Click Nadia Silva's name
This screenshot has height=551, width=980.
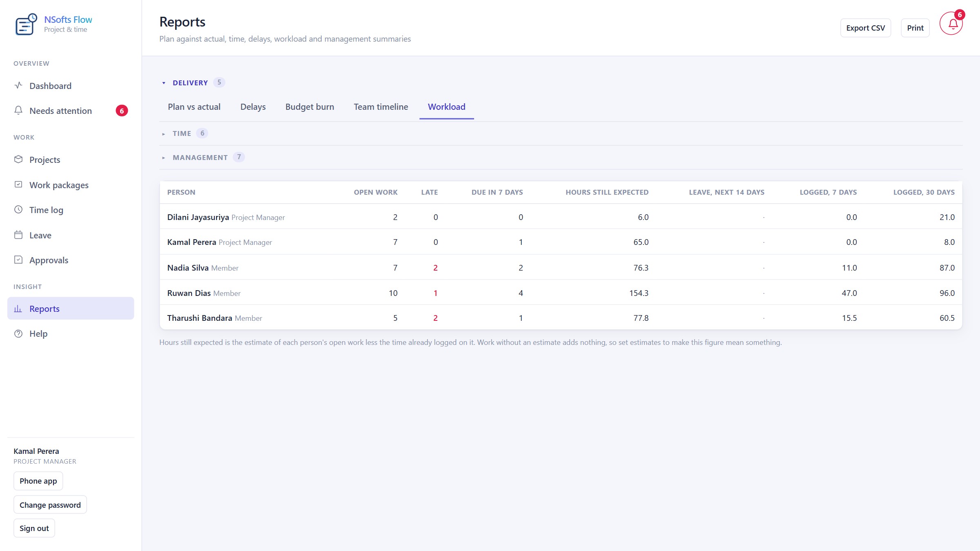(188, 268)
